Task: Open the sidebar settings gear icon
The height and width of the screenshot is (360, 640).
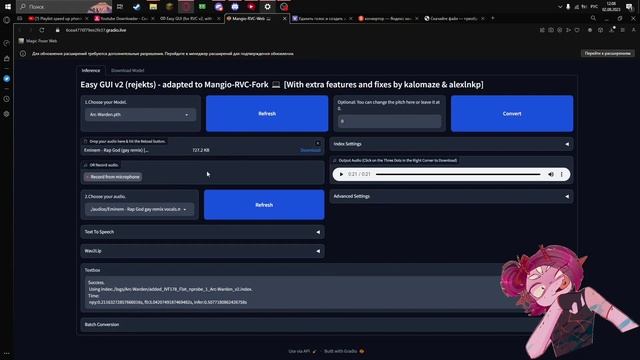Action: coord(7,114)
